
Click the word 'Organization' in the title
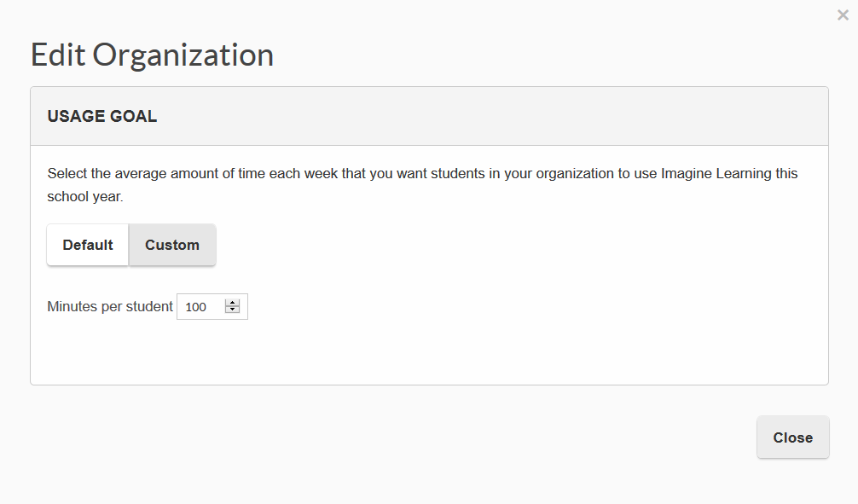(183, 55)
